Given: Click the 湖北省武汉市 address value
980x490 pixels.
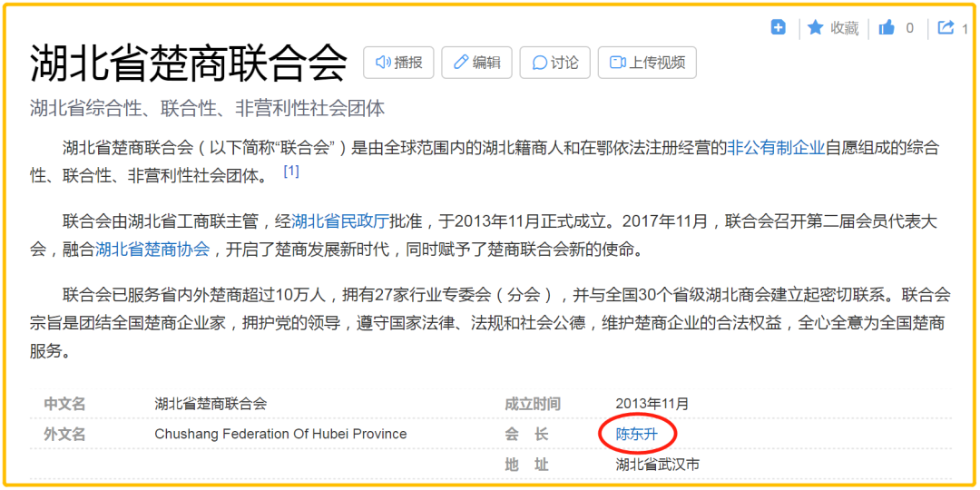Looking at the screenshot, I should pos(658,465).
